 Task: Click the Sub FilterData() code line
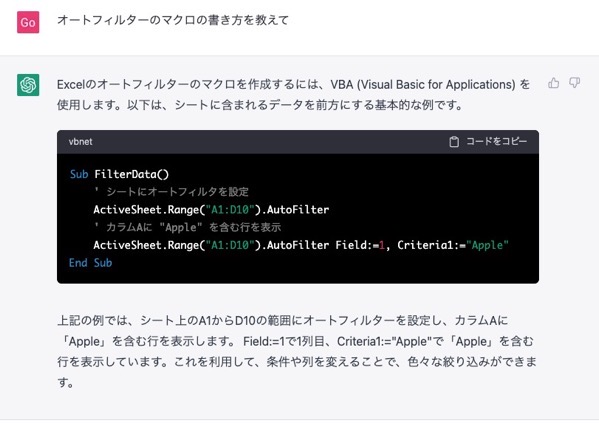119,175
